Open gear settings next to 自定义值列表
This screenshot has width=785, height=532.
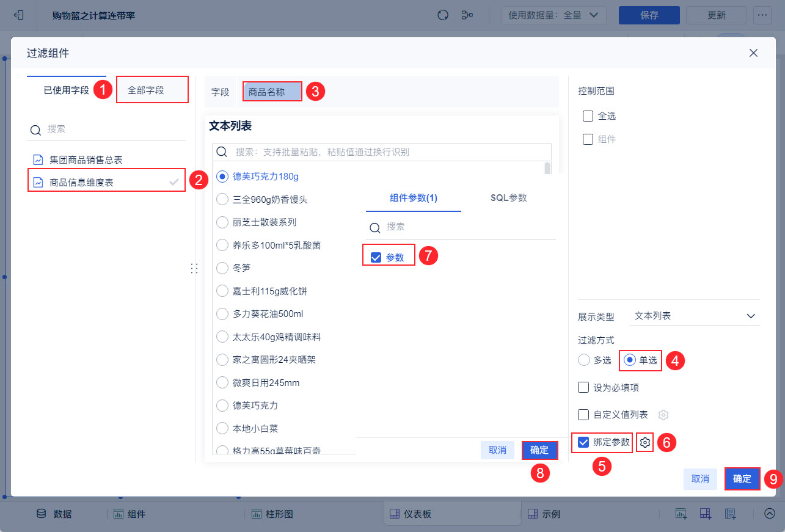(663, 415)
